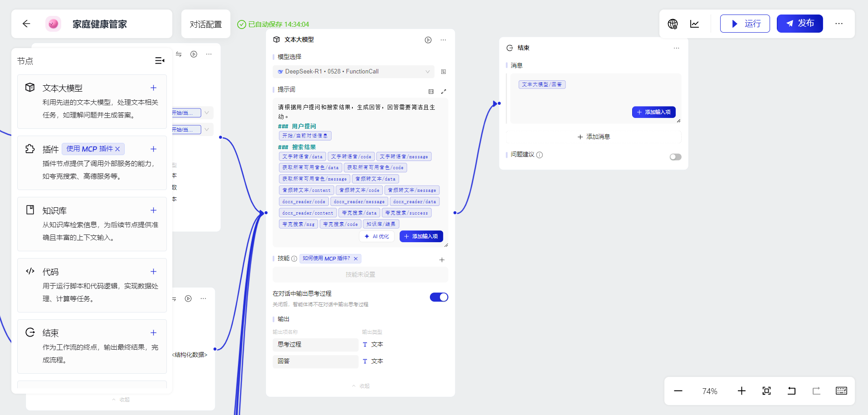Click the 文字转语音/data variable tag

302,156
